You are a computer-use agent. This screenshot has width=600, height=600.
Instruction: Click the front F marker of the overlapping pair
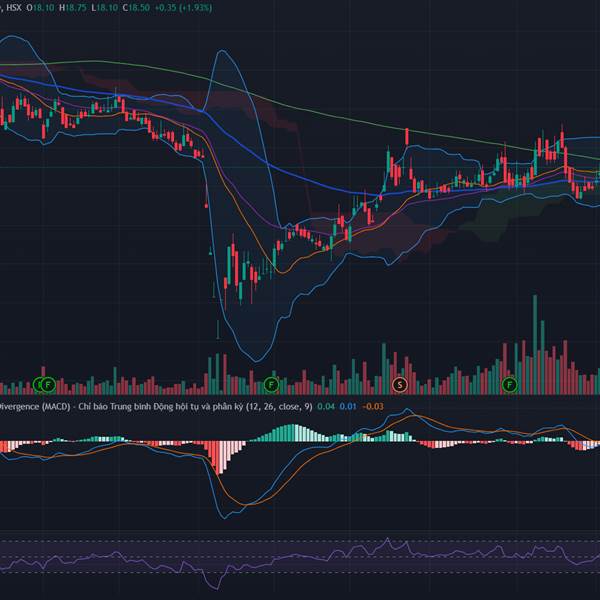(48, 385)
